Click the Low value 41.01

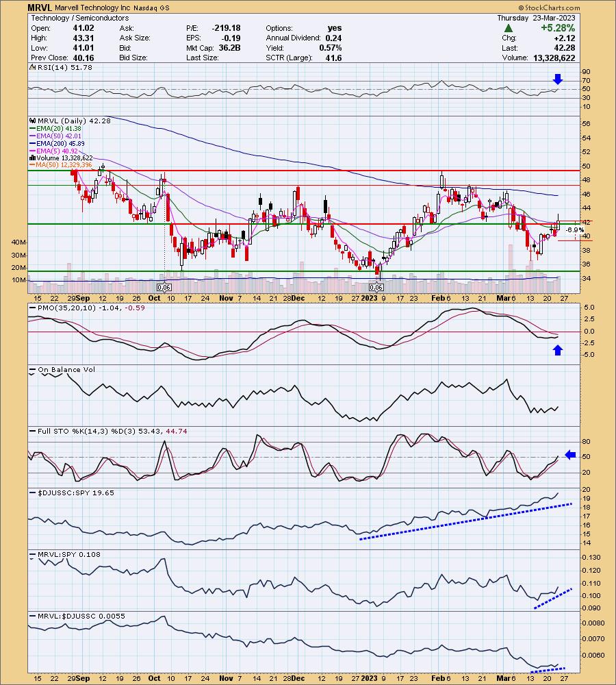click(x=84, y=48)
